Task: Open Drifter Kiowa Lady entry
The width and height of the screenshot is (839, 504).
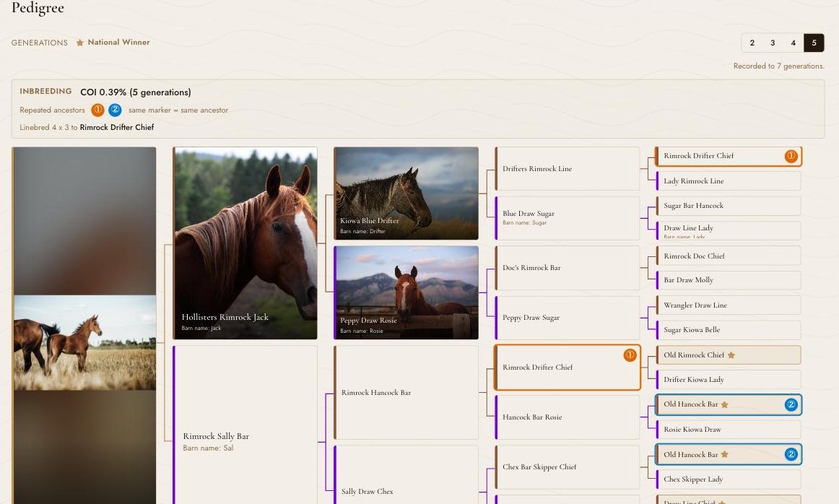Action: click(729, 379)
